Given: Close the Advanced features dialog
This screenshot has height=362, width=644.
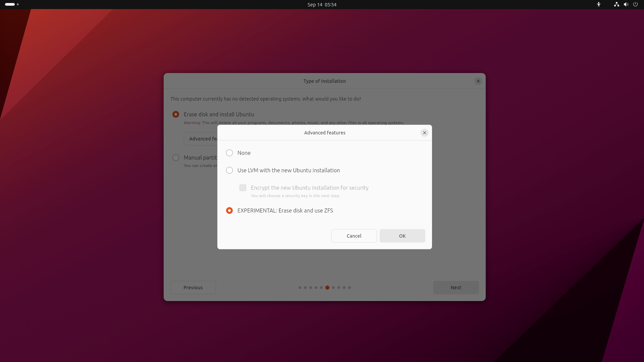Looking at the screenshot, I should click(x=424, y=132).
